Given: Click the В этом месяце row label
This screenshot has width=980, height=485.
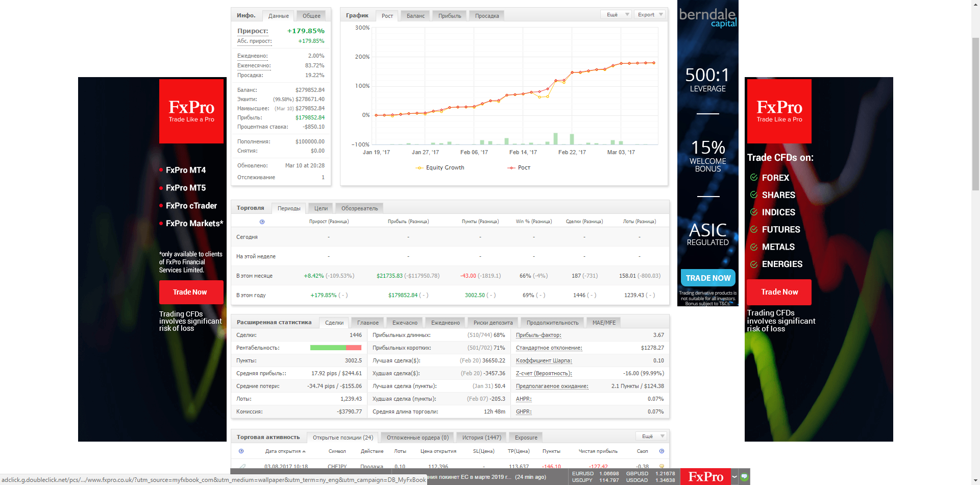Looking at the screenshot, I should pyautogui.click(x=255, y=276).
